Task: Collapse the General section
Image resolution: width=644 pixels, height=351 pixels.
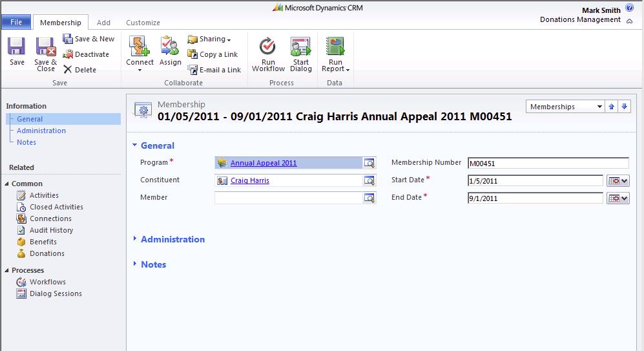Action: click(x=135, y=145)
